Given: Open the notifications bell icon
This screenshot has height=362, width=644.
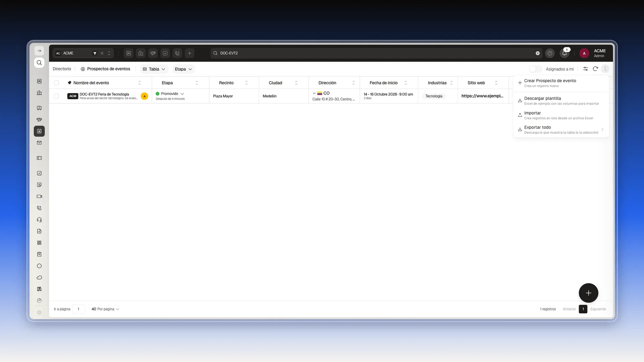Looking at the screenshot, I should click(x=565, y=53).
